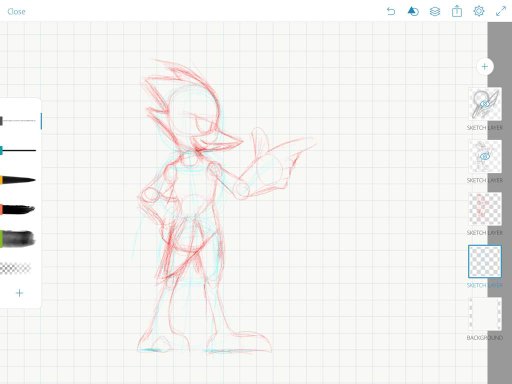This screenshot has width=512, height=384.
Task: Select the third sketch layer thumbnail
Action: point(485,209)
